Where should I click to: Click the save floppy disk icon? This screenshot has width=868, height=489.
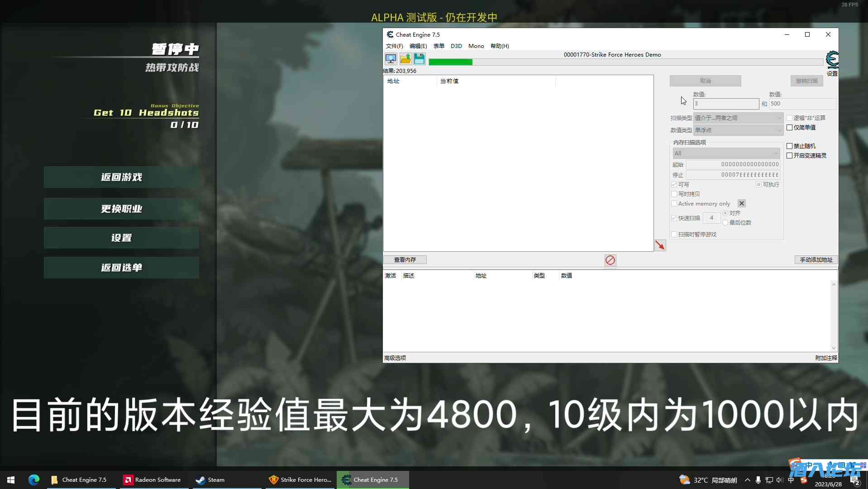click(x=419, y=59)
